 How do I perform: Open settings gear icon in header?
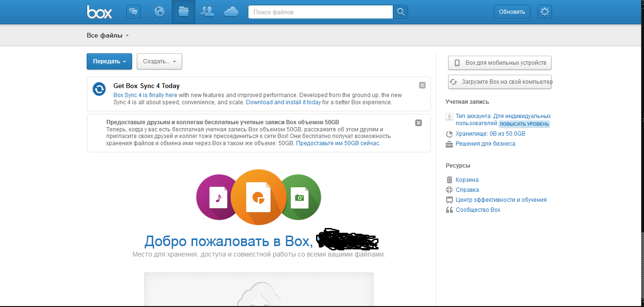tap(544, 12)
